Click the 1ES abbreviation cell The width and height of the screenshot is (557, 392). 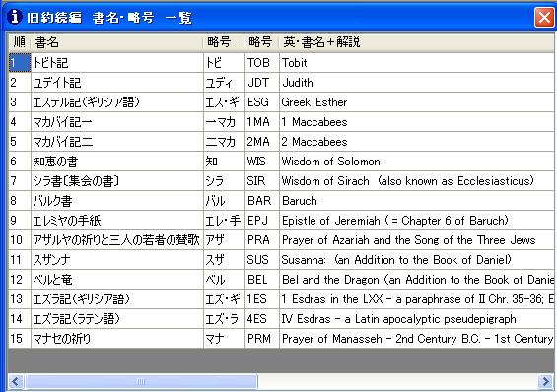[x=262, y=299]
